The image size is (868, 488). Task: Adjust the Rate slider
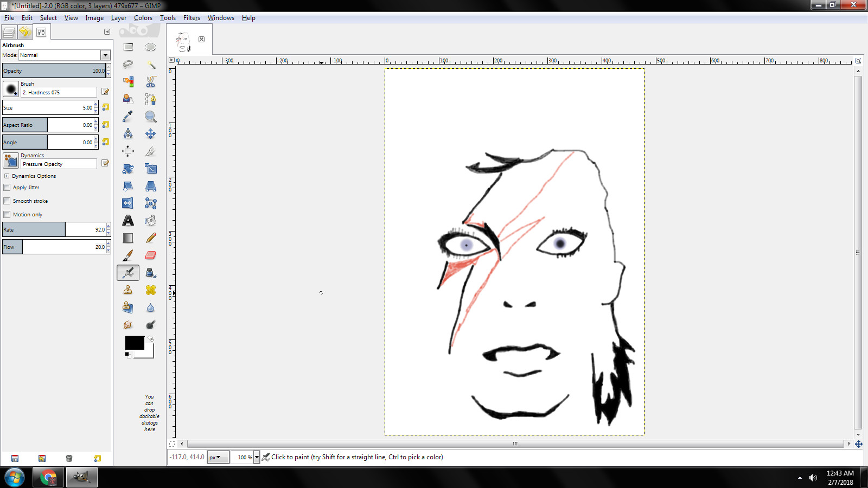(54, 229)
